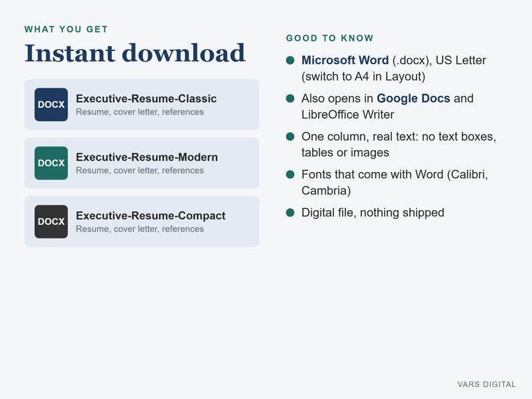Viewport: 532px width, 399px height.
Task: Click the green bullet dot beside 'Fonts that come'
Action: pyautogui.click(x=290, y=174)
